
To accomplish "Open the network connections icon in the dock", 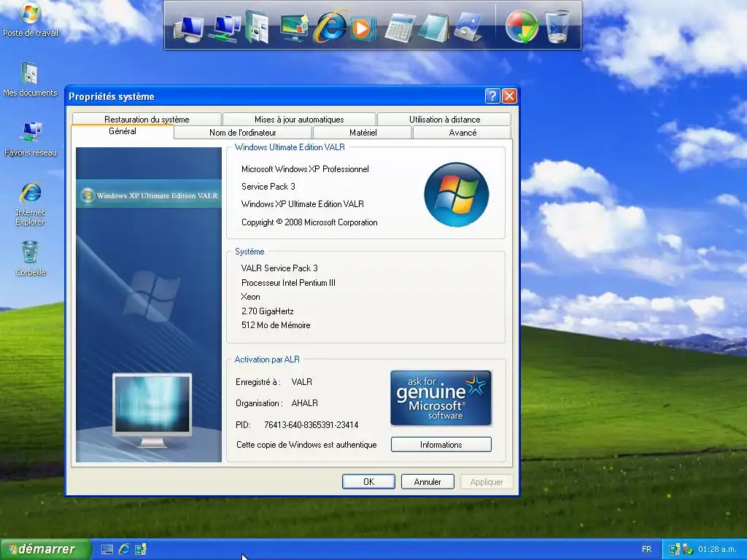I will click(x=226, y=28).
